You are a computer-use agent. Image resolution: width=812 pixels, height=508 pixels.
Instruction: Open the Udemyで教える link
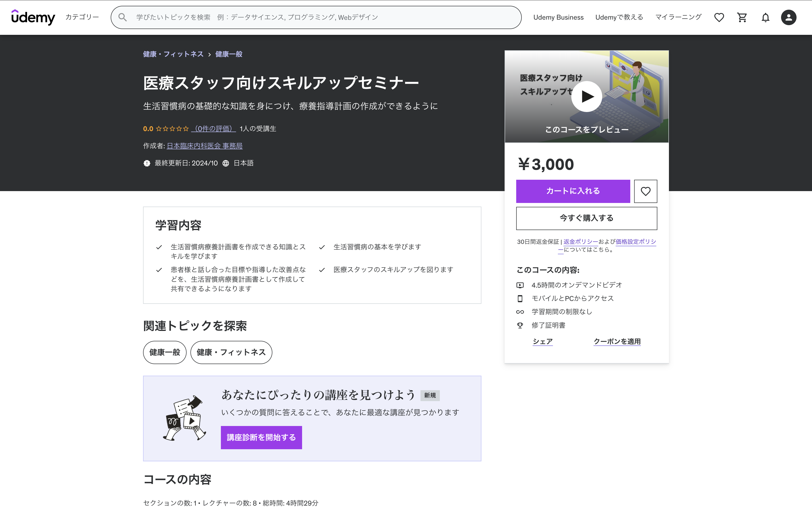pos(619,17)
